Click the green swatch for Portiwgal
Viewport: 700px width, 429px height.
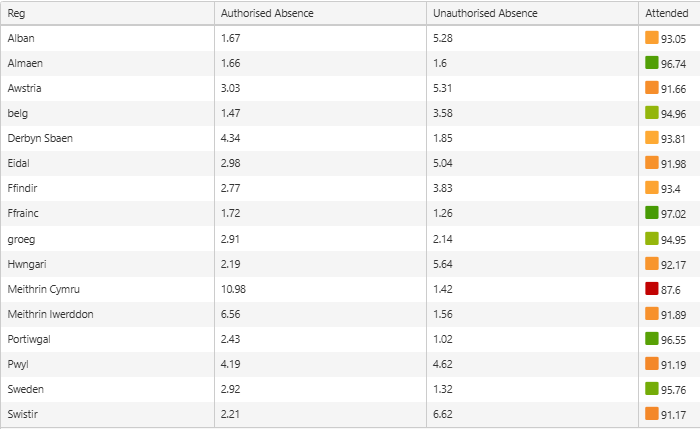tap(652, 338)
